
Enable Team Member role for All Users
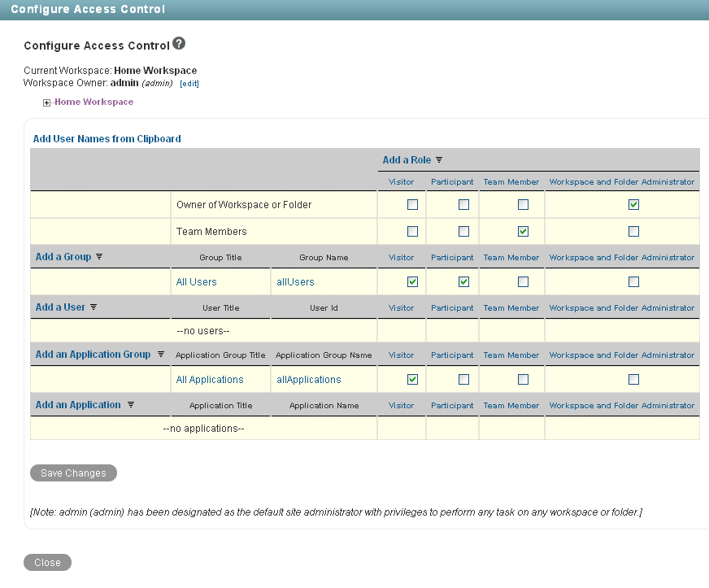tap(523, 281)
